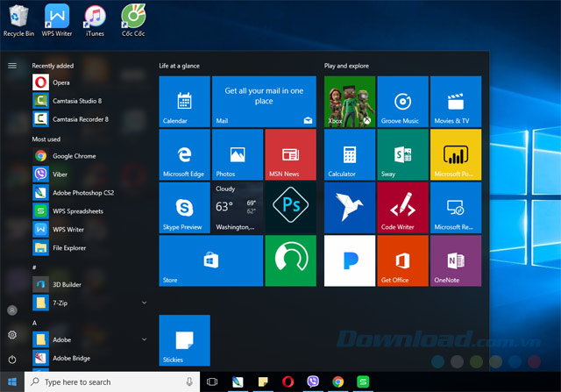
Task: Open the Stickies tile
Action: click(184, 340)
